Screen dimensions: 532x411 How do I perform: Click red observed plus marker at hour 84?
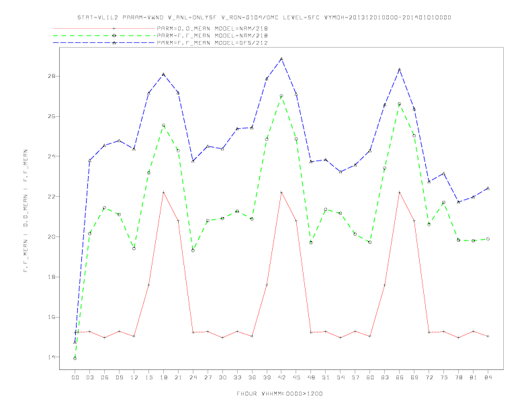pos(488,336)
